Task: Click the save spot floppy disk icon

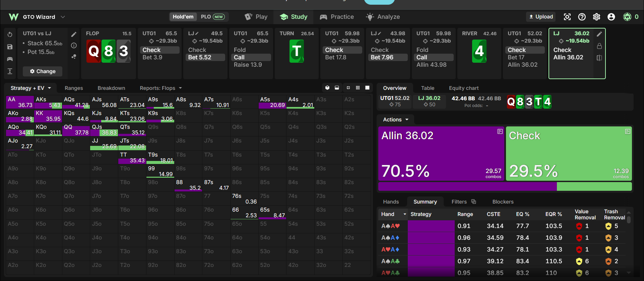Action: [10, 47]
